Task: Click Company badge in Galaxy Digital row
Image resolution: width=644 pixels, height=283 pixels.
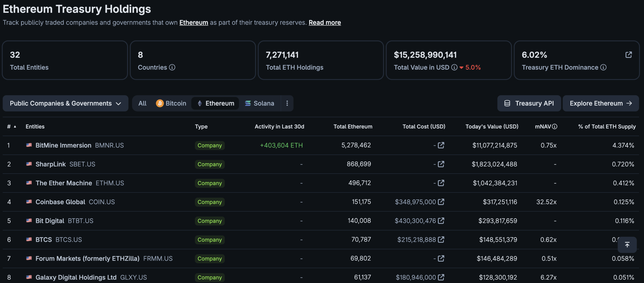Action: (x=210, y=277)
